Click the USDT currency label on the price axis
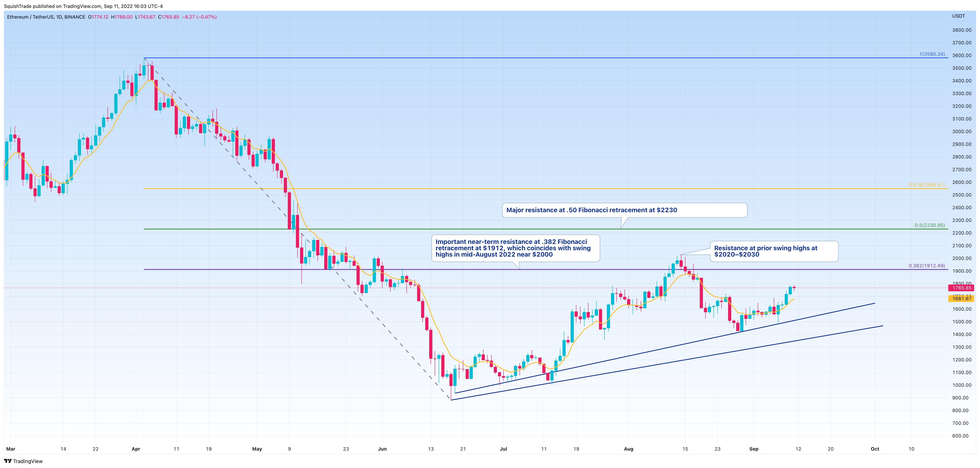Image resolution: width=980 pixels, height=468 pixels. tap(959, 16)
